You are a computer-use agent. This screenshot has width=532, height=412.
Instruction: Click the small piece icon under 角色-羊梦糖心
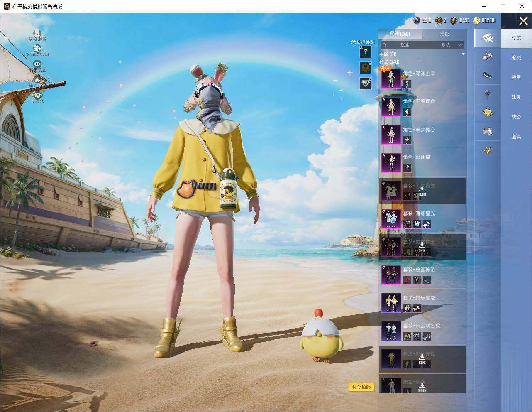407,140
